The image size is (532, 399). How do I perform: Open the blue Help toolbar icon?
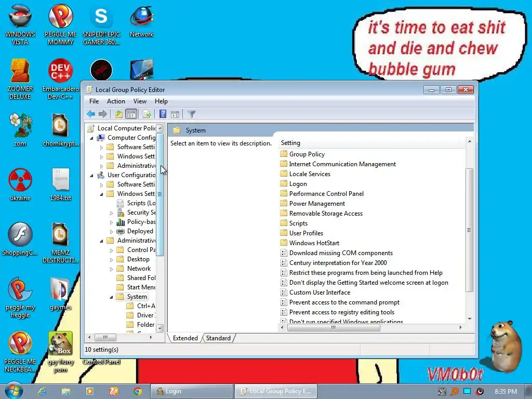click(x=163, y=114)
